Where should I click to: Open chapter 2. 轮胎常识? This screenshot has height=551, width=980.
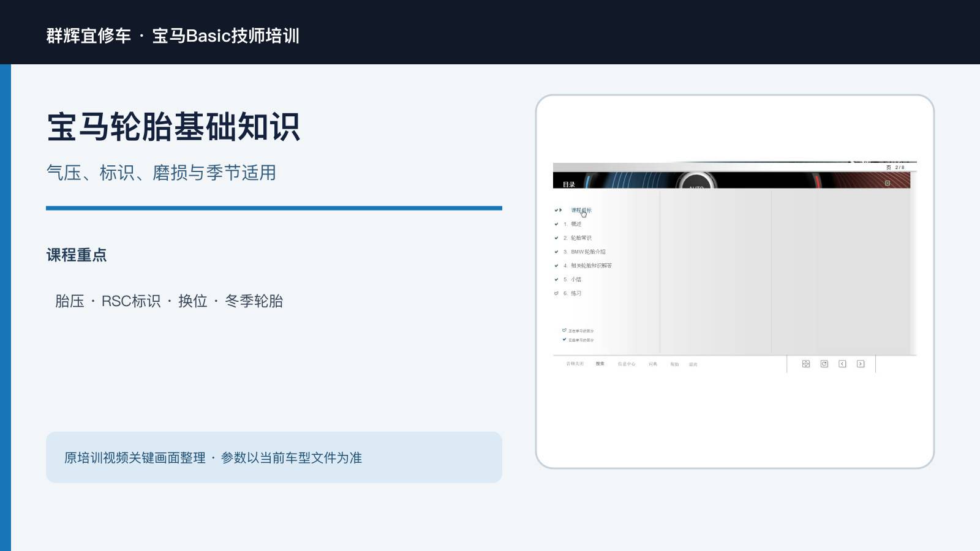[578, 238]
